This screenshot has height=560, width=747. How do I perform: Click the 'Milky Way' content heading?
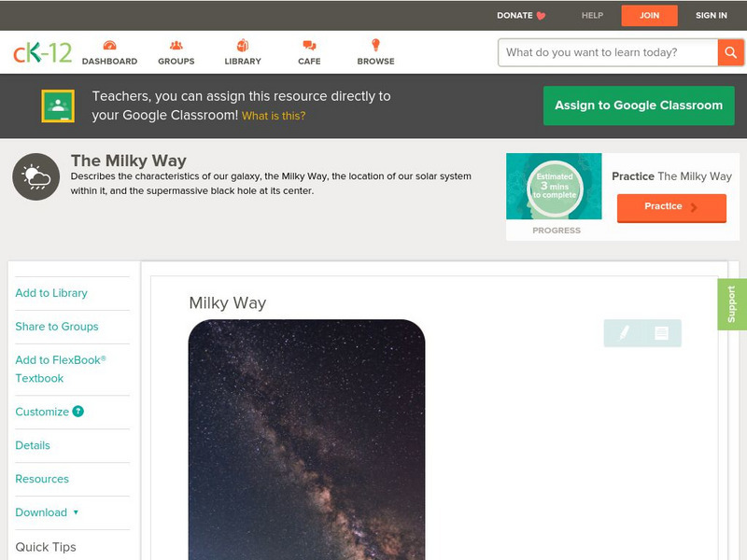click(228, 302)
